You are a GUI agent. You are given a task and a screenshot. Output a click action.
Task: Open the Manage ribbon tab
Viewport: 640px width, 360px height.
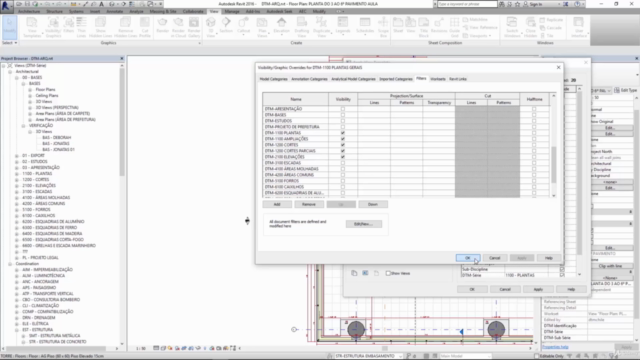tap(232, 11)
